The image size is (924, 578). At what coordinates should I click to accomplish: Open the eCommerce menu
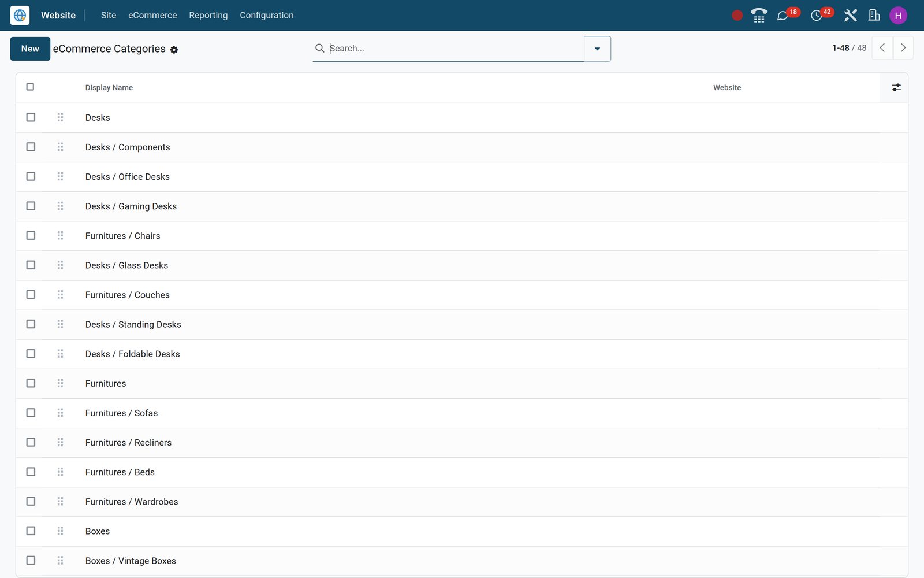point(152,16)
